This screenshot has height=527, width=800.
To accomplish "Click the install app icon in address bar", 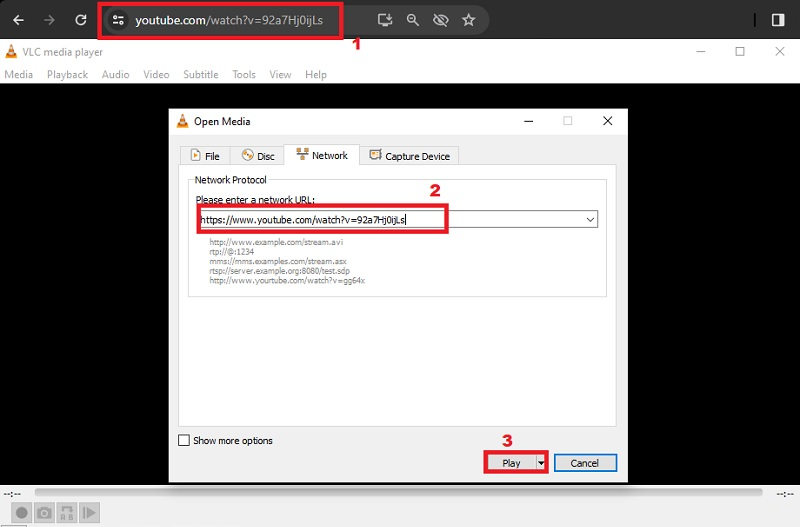I will pyautogui.click(x=385, y=20).
